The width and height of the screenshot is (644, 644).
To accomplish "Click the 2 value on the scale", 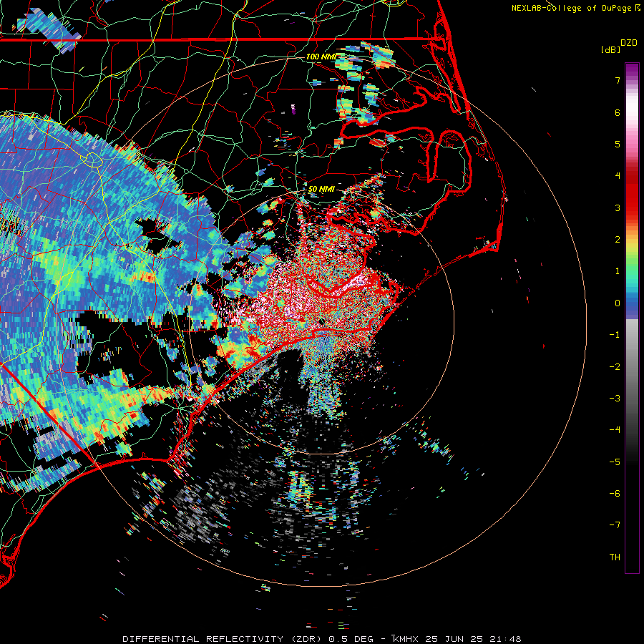I will point(618,240).
